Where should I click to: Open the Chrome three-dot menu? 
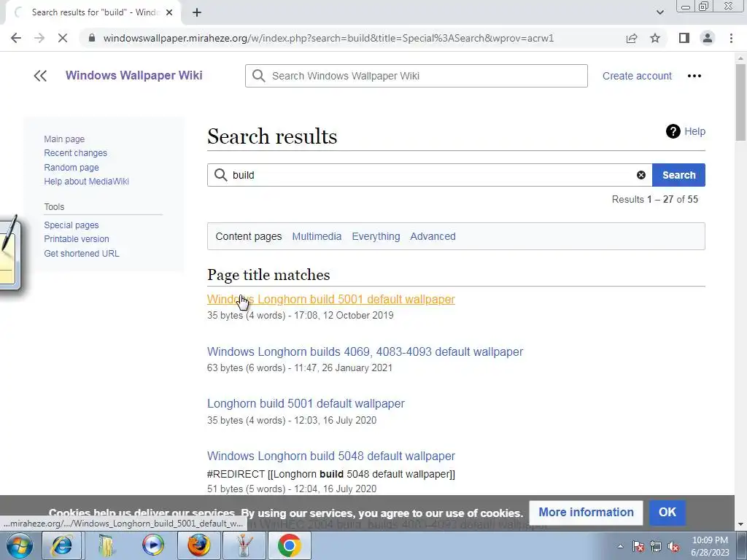pyautogui.click(x=731, y=38)
